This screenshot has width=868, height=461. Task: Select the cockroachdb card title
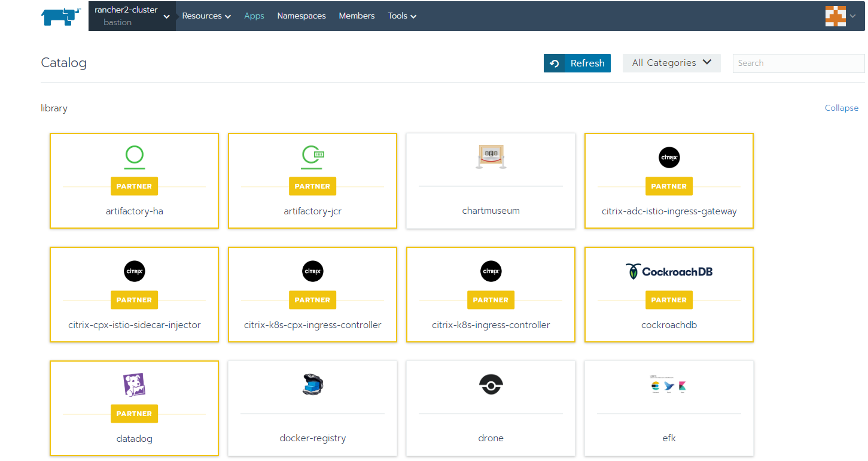tap(669, 325)
